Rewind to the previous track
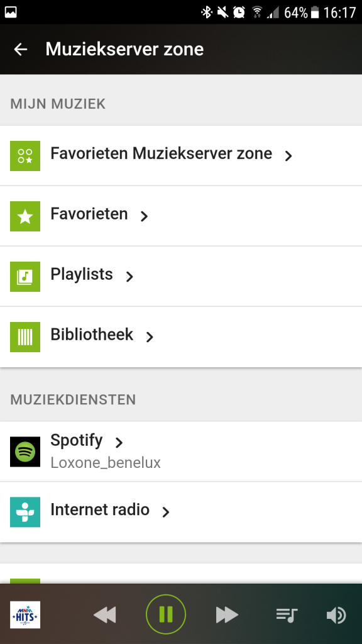Screen dimensions: 362x644 104,614
